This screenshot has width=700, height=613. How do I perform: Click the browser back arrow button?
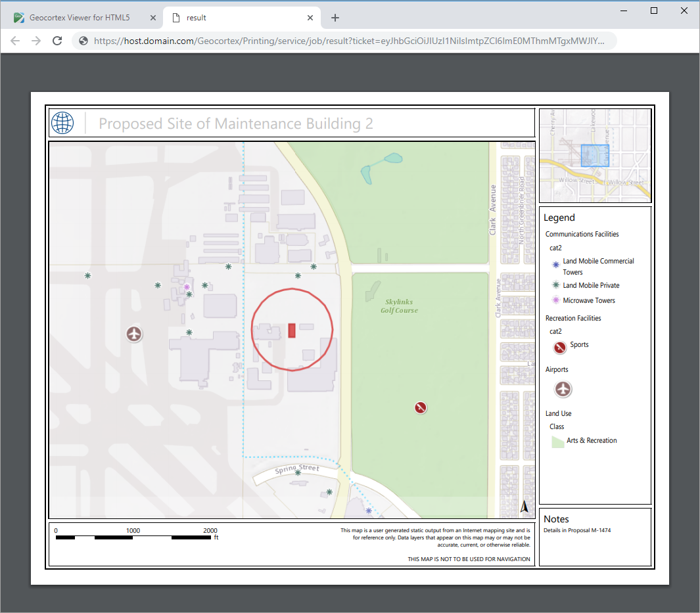coord(15,41)
